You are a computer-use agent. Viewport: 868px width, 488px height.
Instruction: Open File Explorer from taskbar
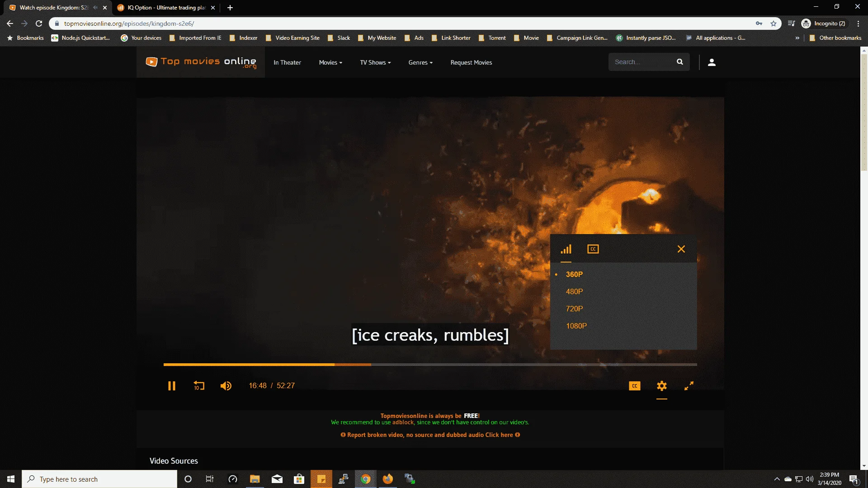pyautogui.click(x=255, y=479)
